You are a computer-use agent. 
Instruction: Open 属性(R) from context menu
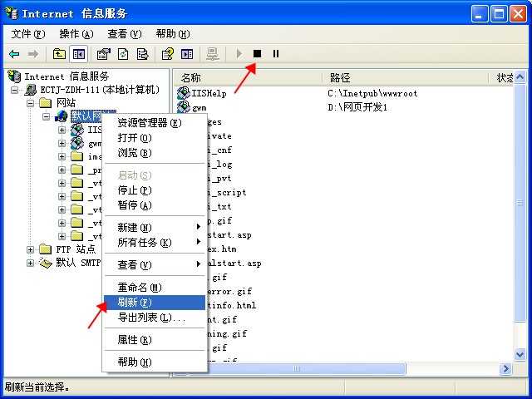(x=155, y=340)
